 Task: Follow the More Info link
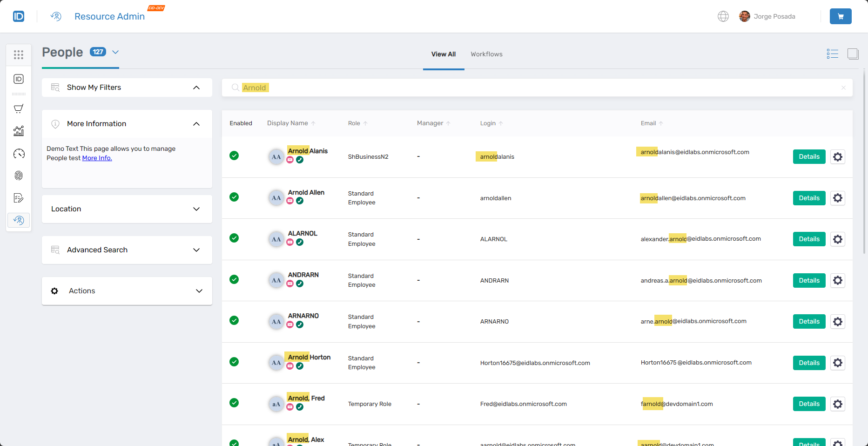(97, 158)
